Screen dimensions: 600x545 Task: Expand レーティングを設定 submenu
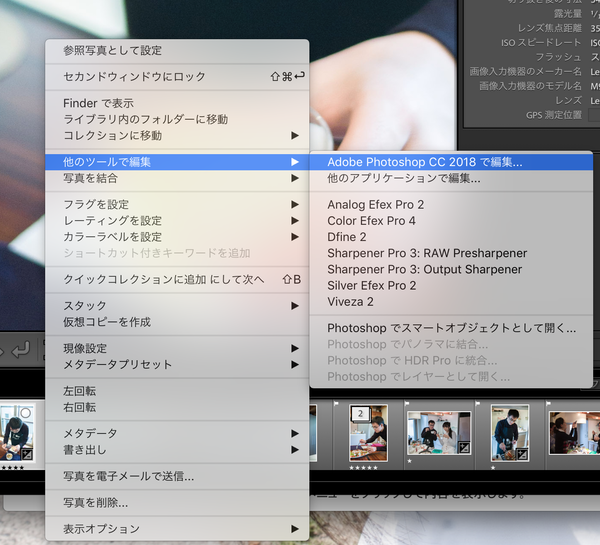pos(177,220)
